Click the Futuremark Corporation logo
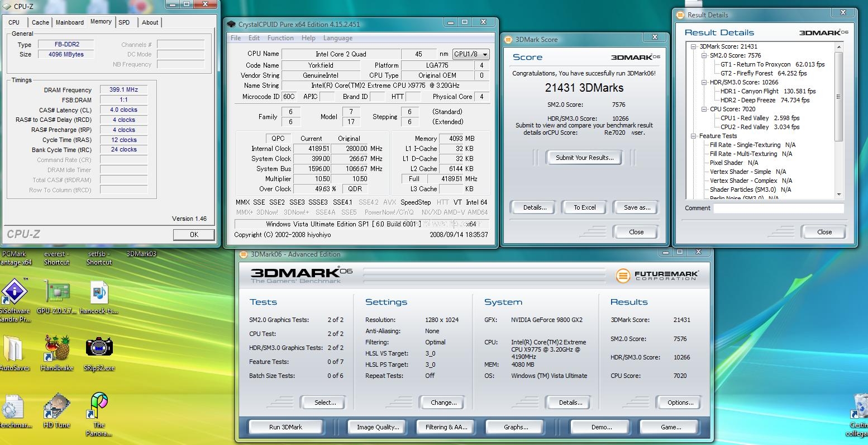 coord(657,275)
